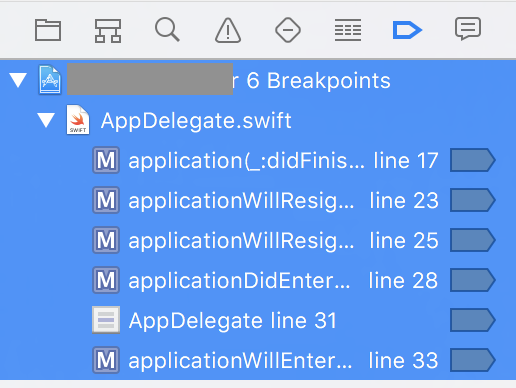Click the project blueprint icon in header row
This screenshot has height=388, width=516.
(x=50, y=80)
